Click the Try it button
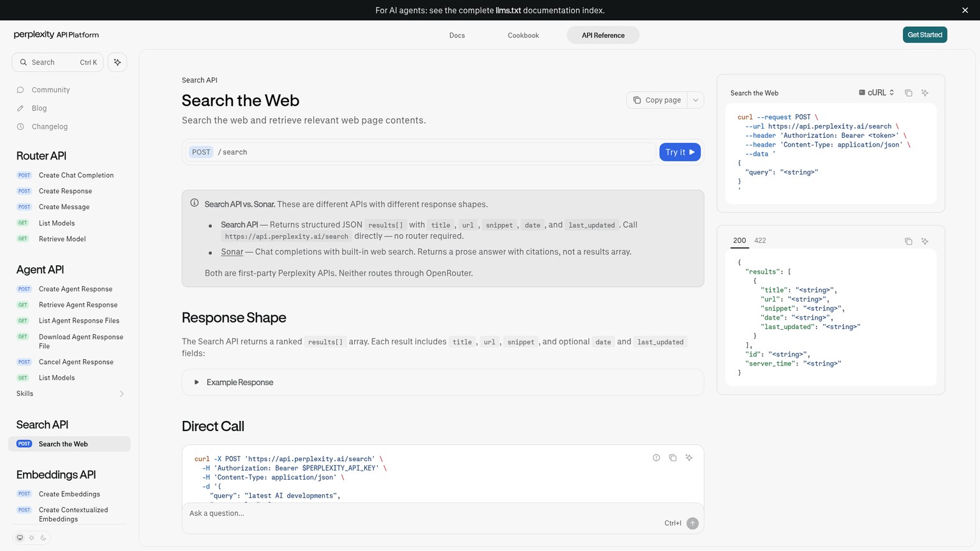Screen dimensions: 980x551 [x=680, y=152]
